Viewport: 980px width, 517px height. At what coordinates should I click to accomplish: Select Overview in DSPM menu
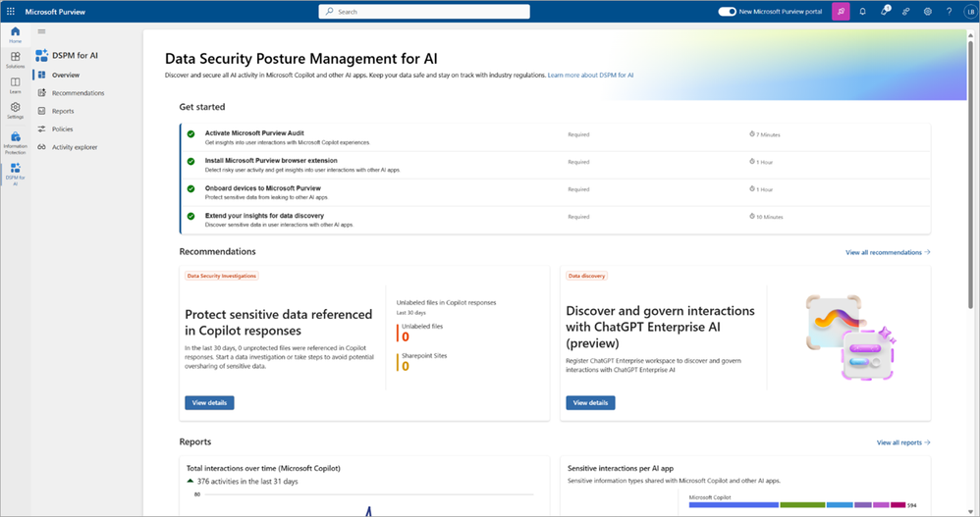(66, 75)
